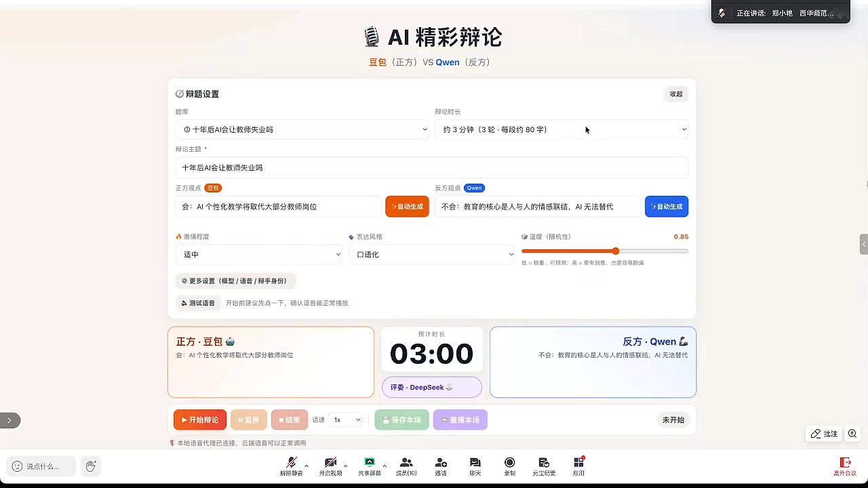Click the 正方 · 豆包 card
Screen dimensions: 868x488
point(271,362)
